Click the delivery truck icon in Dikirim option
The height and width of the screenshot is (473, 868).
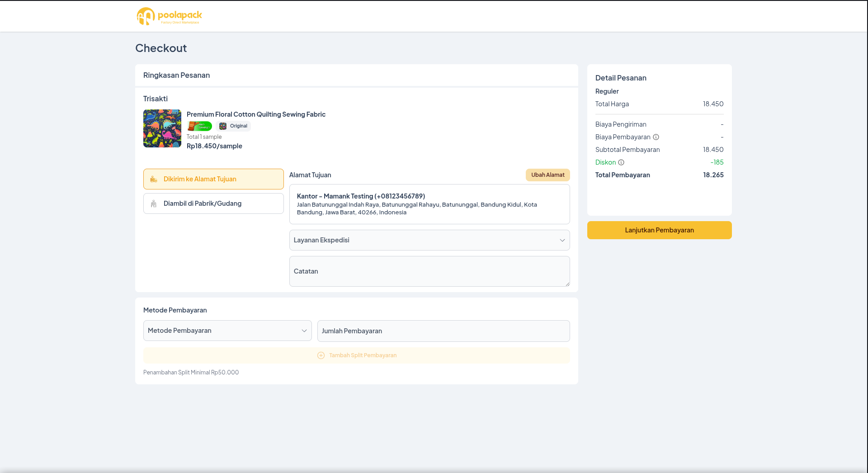tap(154, 179)
